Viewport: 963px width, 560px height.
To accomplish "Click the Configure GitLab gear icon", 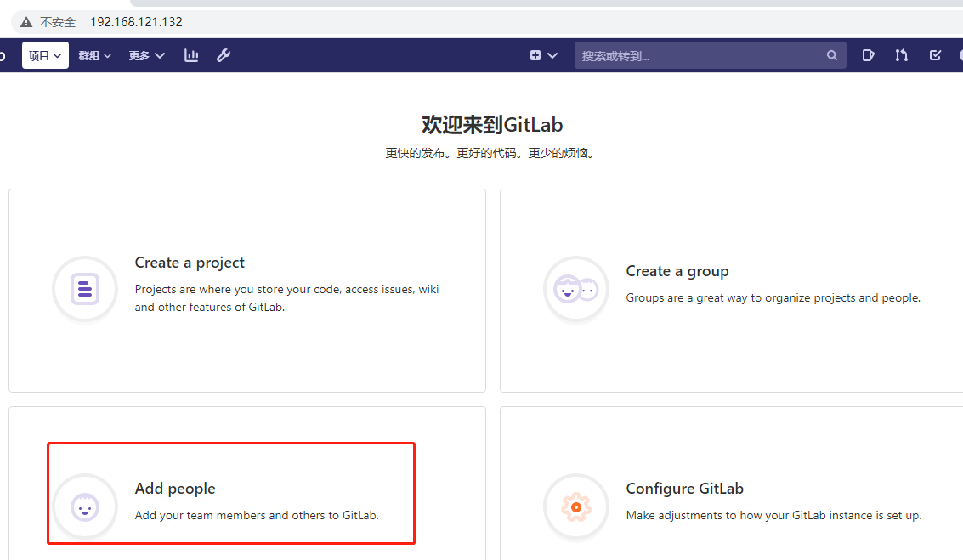I will (576, 507).
